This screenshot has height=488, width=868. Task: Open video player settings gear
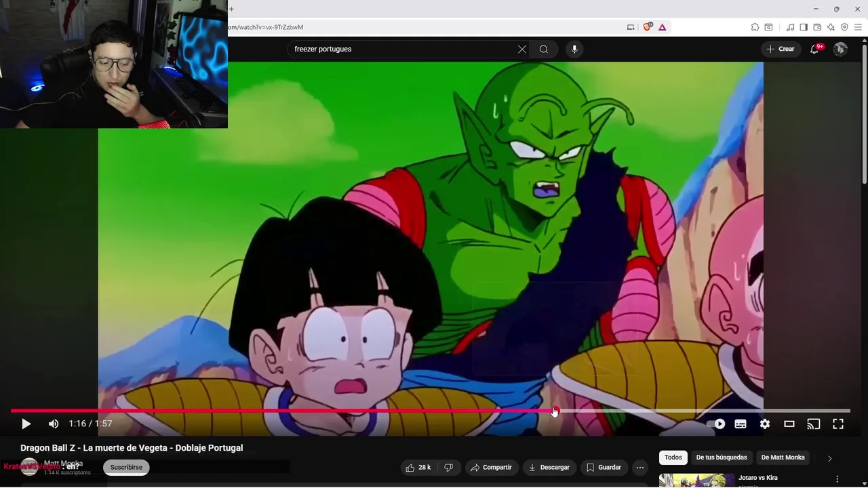(x=765, y=424)
